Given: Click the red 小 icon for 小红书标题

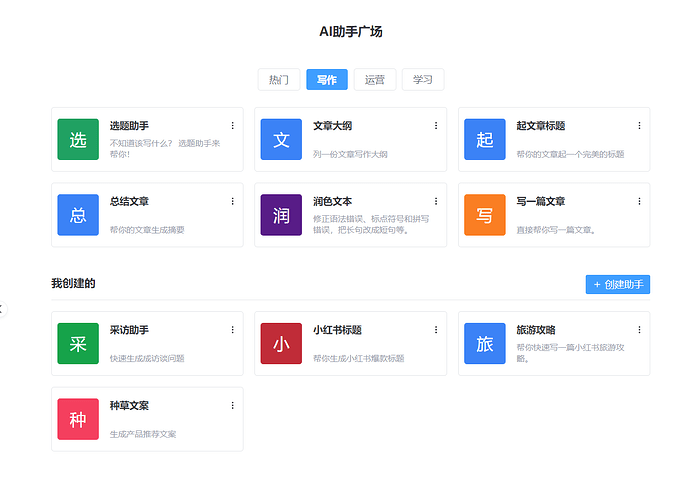Looking at the screenshot, I should tap(281, 344).
